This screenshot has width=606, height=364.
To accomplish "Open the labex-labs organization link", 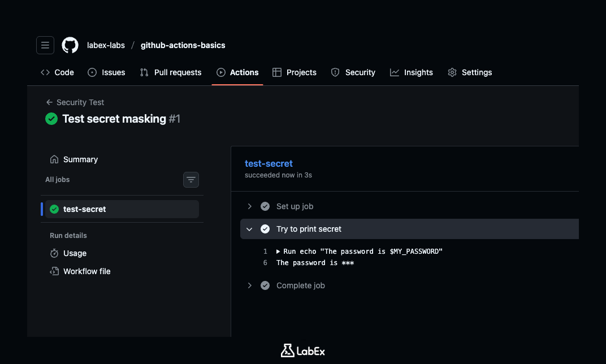I will 106,45.
